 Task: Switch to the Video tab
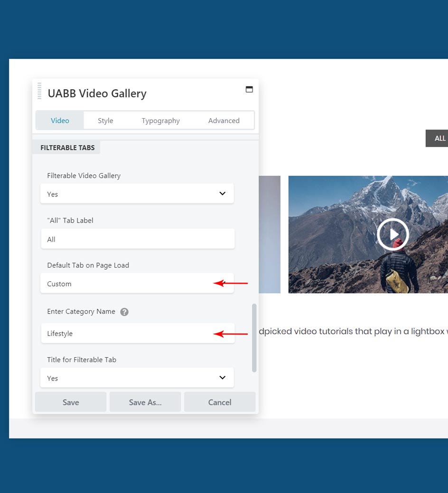[x=60, y=121]
